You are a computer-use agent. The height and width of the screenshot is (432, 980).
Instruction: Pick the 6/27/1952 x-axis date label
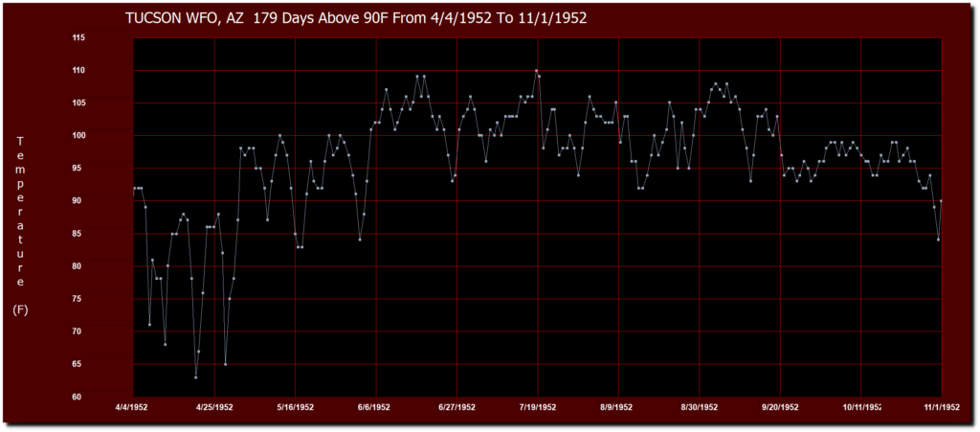[457, 407]
